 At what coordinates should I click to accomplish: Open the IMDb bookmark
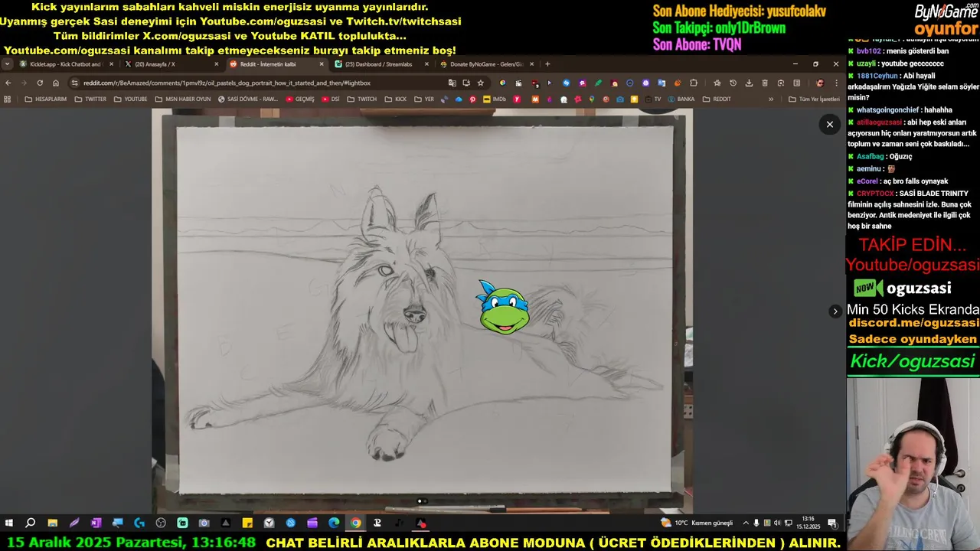click(495, 99)
